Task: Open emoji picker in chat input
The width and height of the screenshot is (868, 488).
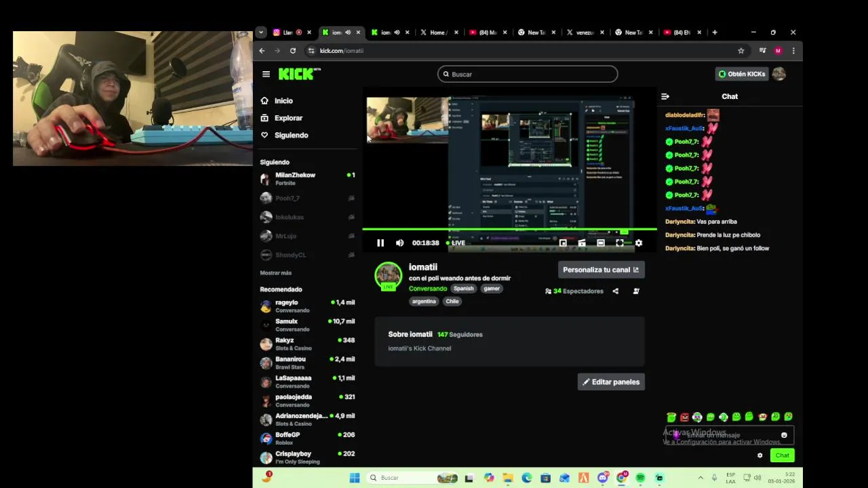Action: [x=784, y=435]
